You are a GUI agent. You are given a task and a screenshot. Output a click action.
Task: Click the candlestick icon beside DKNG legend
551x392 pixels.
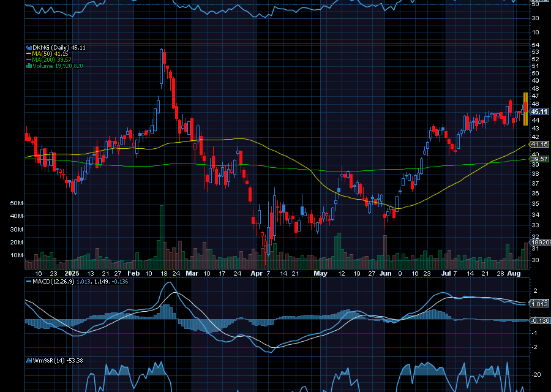coord(29,47)
